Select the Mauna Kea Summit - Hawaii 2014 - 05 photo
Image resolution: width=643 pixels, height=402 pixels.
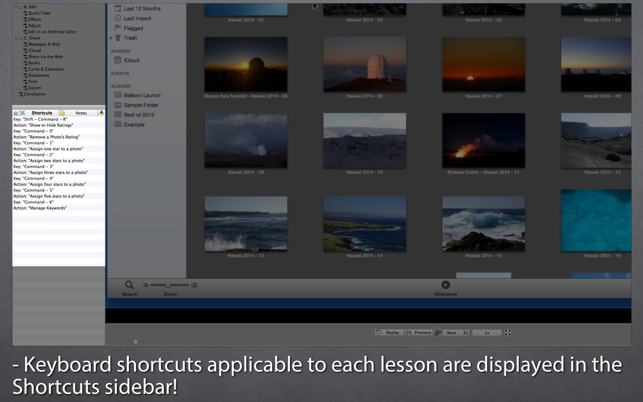pyautogui.click(x=246, y=64)
